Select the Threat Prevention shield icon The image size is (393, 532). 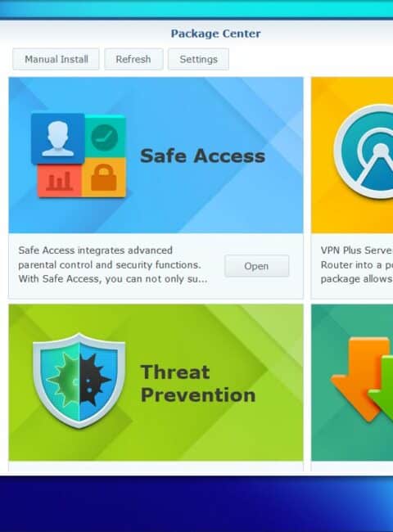79,381
